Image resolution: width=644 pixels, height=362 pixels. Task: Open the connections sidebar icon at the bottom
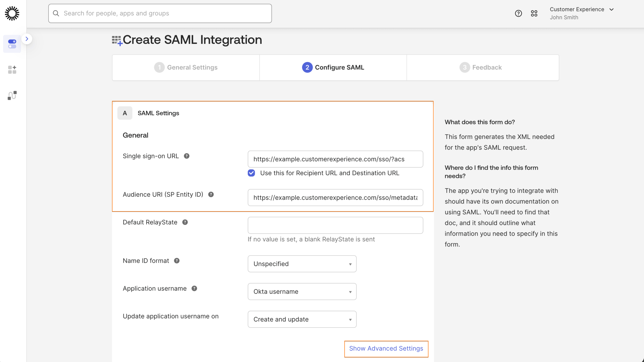coord(12,95)
